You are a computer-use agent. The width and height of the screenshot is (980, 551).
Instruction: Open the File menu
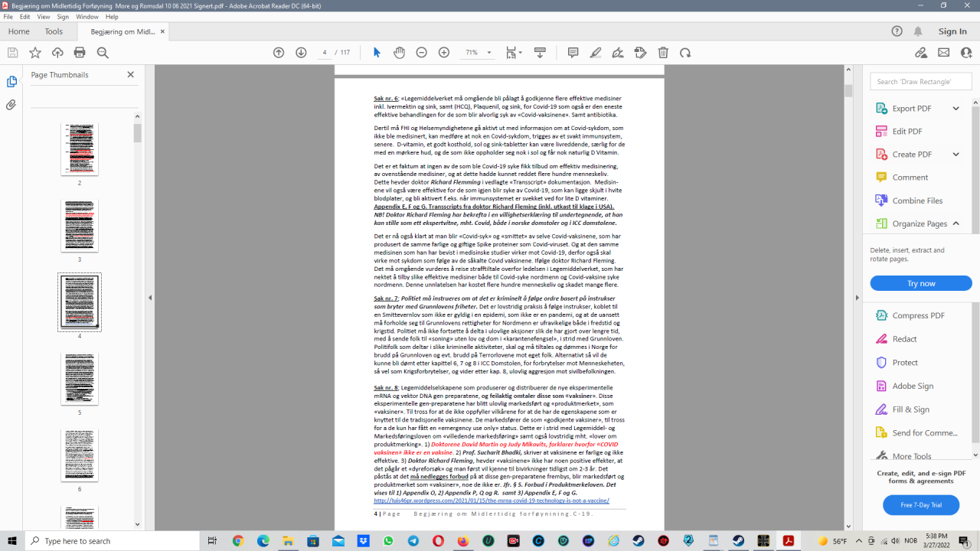8,17
